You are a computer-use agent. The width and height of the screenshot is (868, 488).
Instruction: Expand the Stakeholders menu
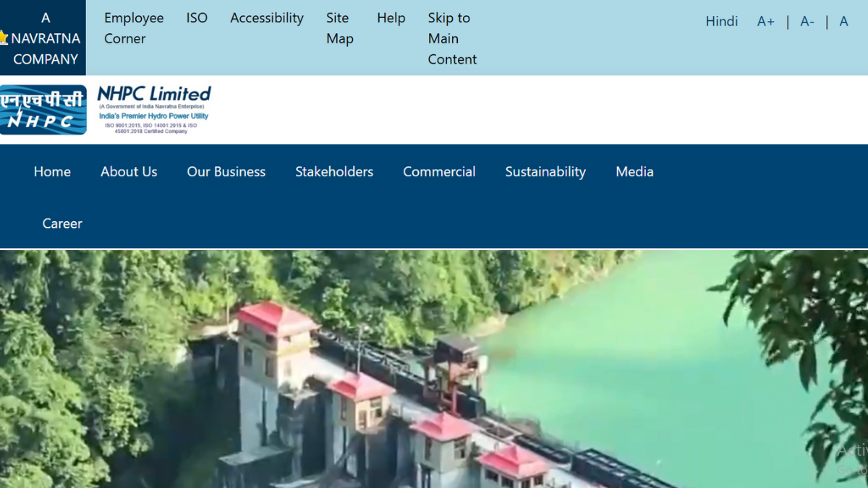[x=334, y=171]
